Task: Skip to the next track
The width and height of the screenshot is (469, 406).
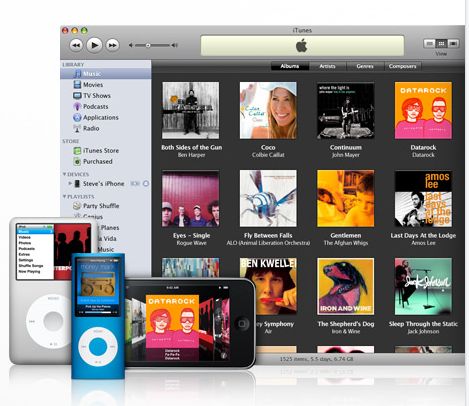Action: pos(113,45)
